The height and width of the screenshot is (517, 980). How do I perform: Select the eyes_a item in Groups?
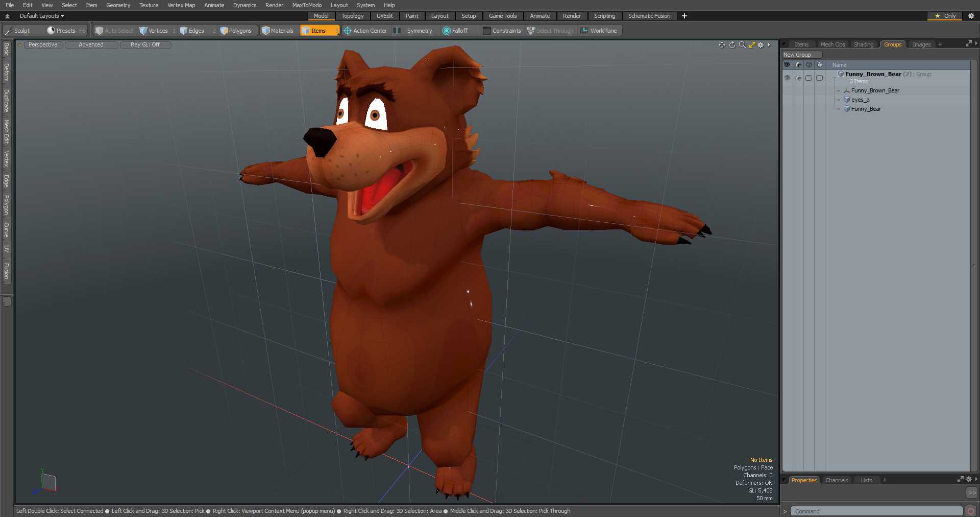860,100
